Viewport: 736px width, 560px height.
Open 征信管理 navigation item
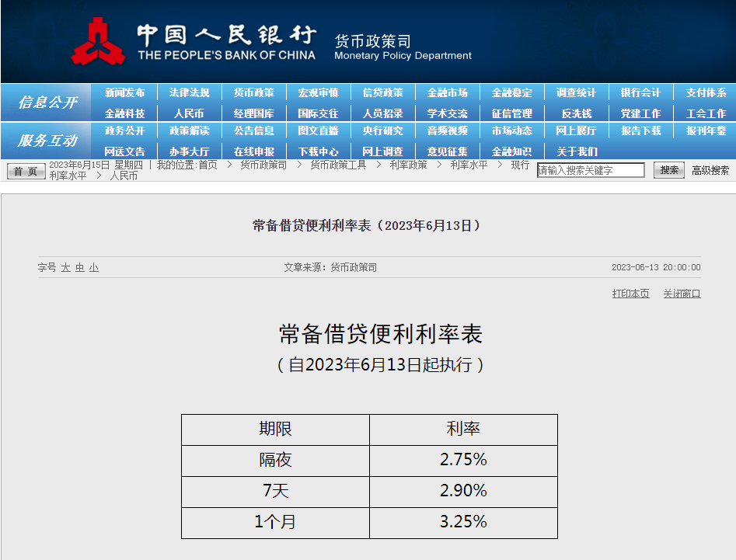[x=512, y=113]
